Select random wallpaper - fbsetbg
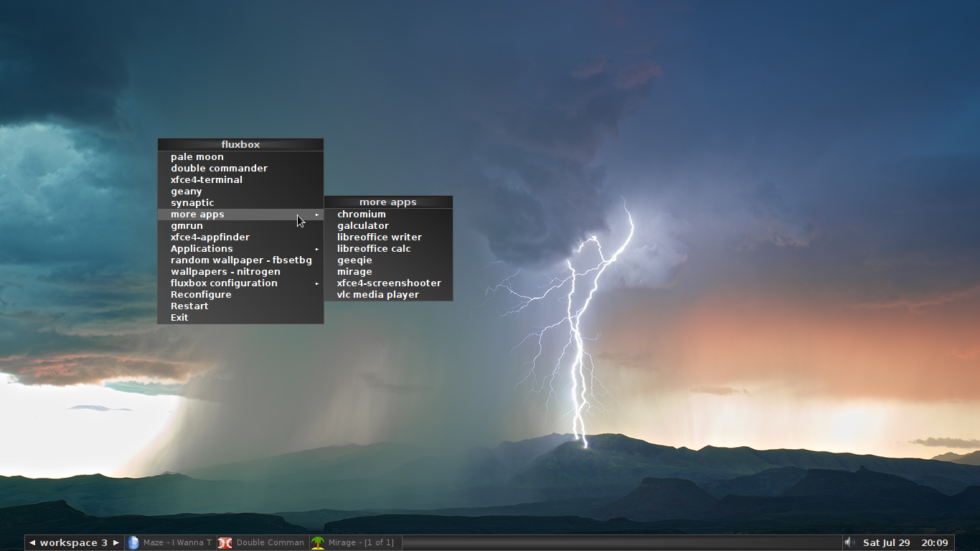Image resolution: width=980 pixels, height=551 pixels. coord(241,260)
